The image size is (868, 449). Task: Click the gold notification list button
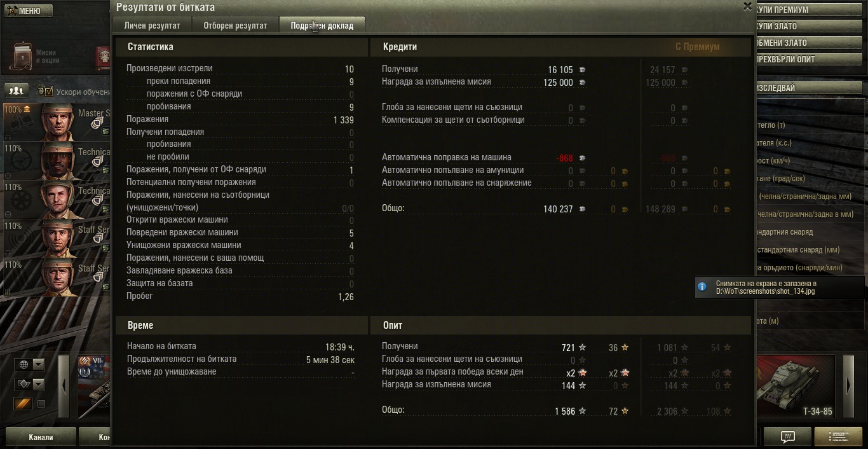point(838,437)
